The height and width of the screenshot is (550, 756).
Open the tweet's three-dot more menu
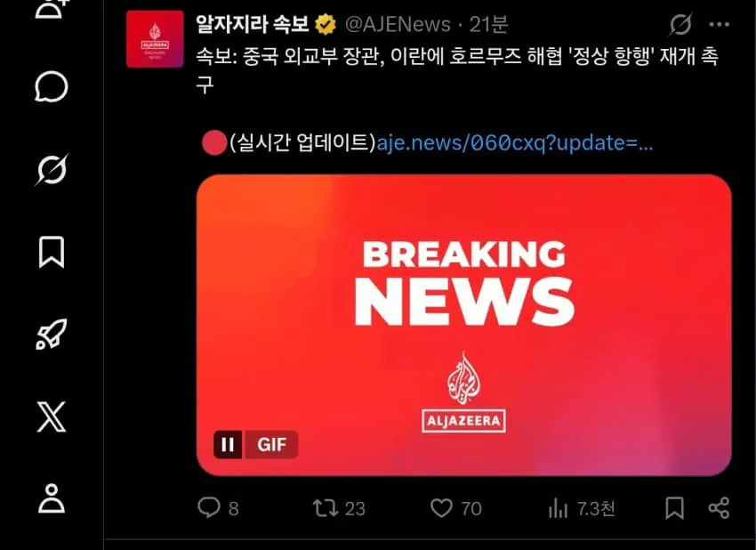pos(720,25)
